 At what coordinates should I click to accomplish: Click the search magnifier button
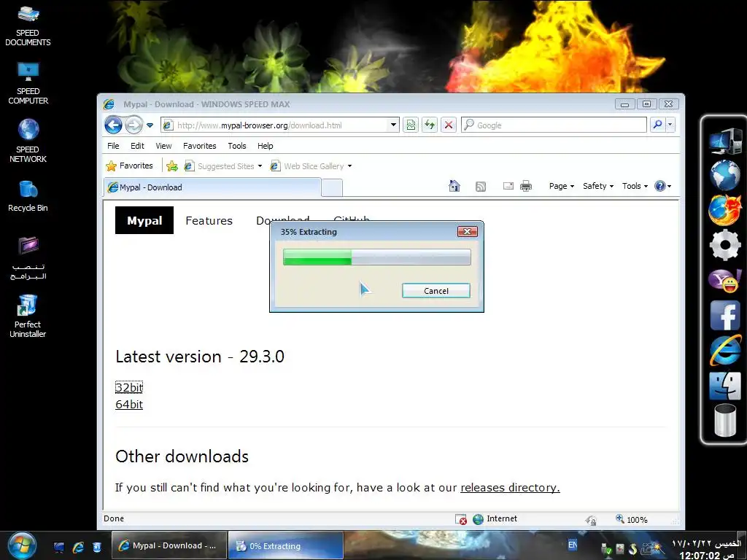(x=657, y=125)
